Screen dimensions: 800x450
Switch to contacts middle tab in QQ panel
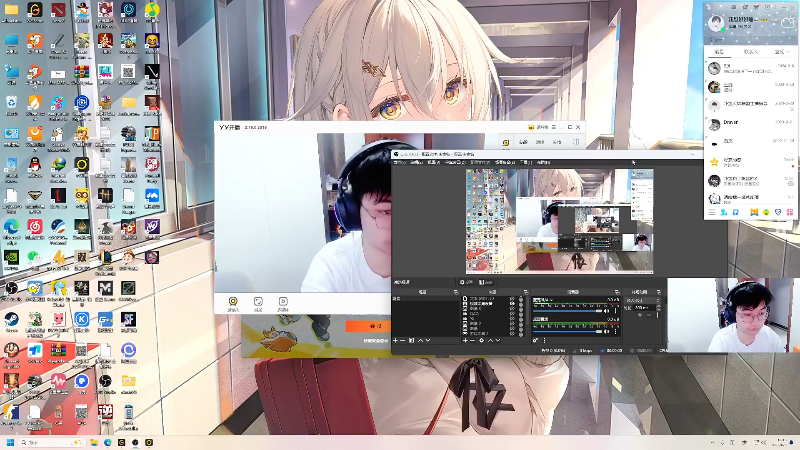[x=751, y=52]
